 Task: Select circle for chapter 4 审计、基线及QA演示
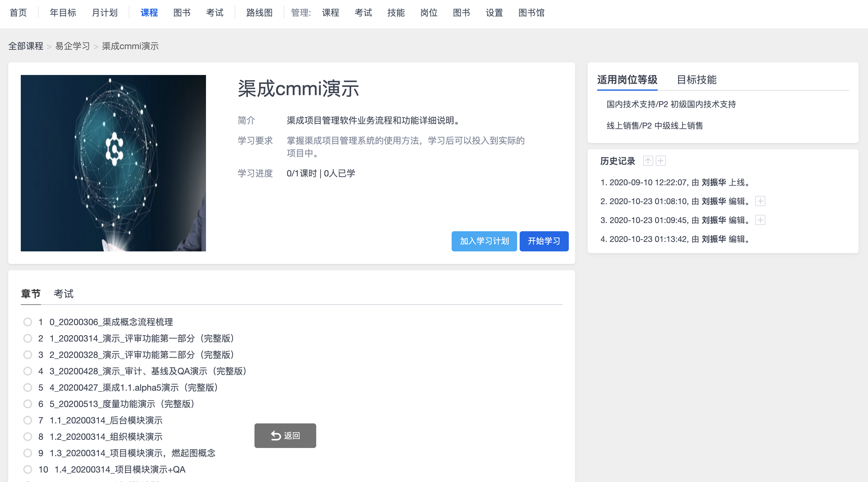(x=28, y=371)
